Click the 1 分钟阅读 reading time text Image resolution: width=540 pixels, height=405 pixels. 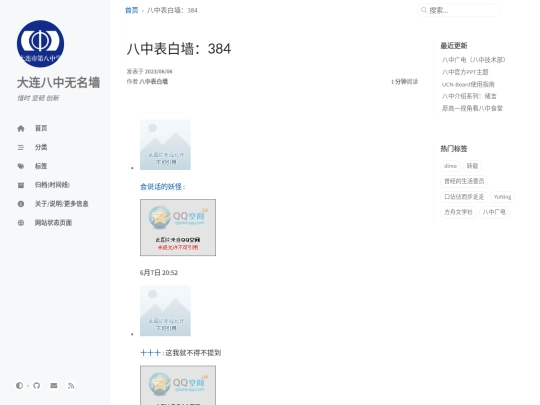(404, 82)
